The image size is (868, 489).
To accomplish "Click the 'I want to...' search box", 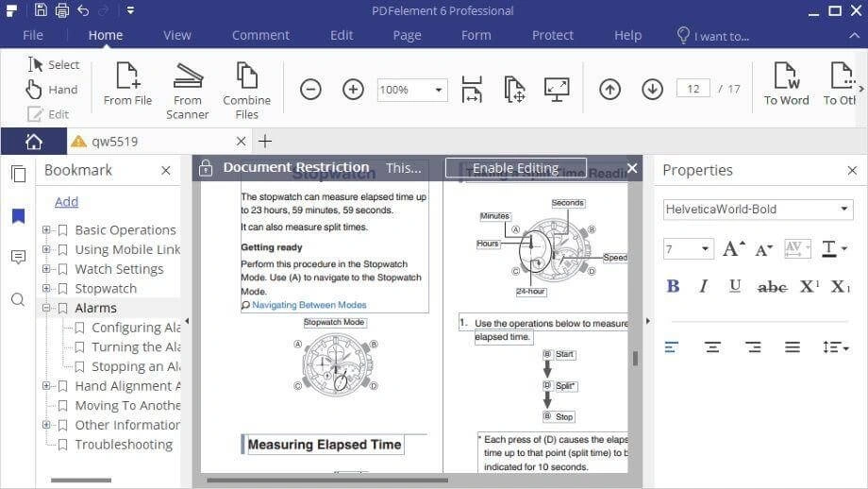I will 713,36.
